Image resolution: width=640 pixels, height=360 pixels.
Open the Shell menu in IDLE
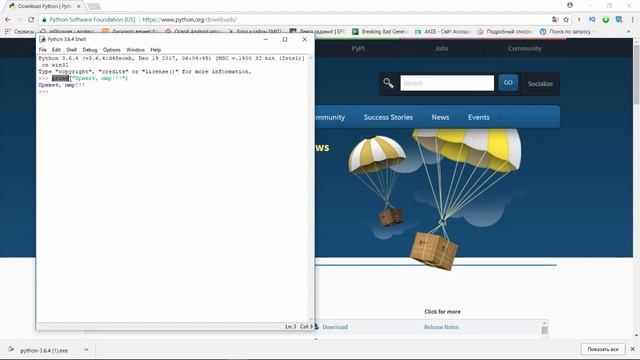pos(72,50)
